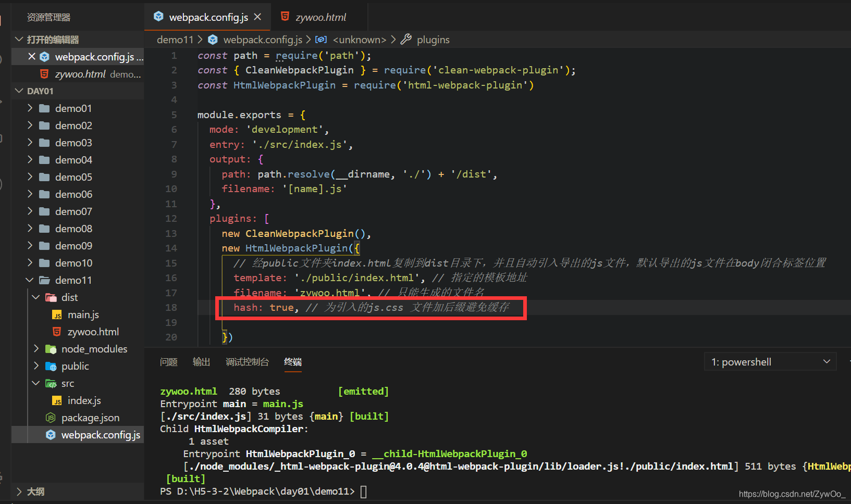Image resolution: width=851 pixels, height=504 pixels.
Task: Open the 输出 output panel tab
Action: click(x=202, y=362)
